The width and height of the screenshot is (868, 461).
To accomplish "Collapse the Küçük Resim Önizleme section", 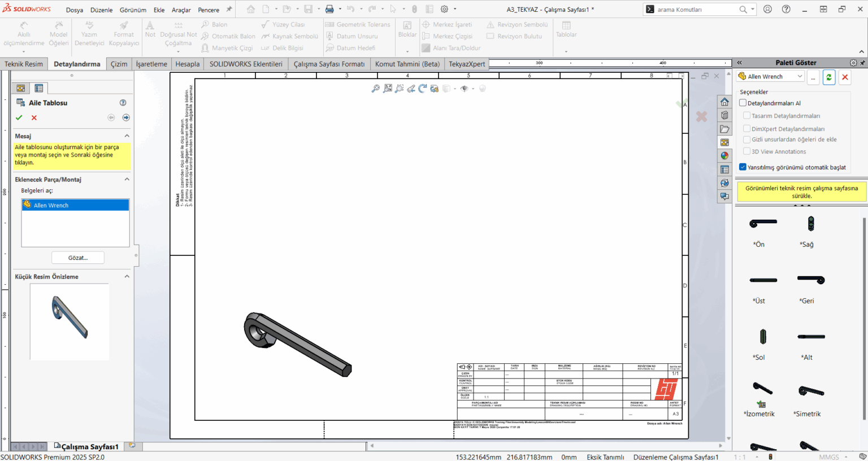I will click(x=127, y=277).
